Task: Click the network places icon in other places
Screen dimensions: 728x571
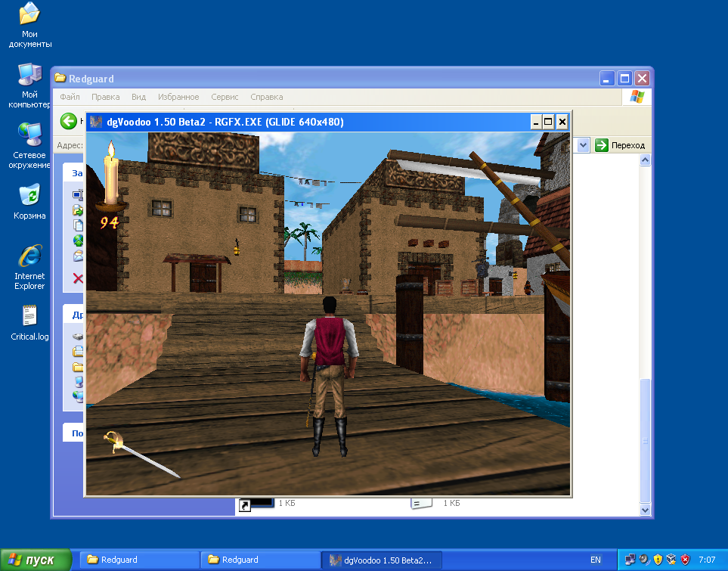Action: (x=79, y=396)
